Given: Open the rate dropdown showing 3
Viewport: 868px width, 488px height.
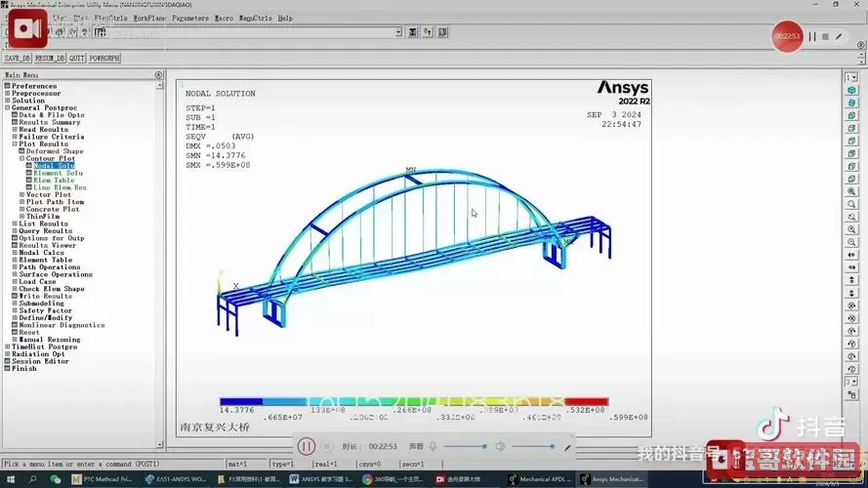Looking at the screenshot, I should [x=851, y=383].
